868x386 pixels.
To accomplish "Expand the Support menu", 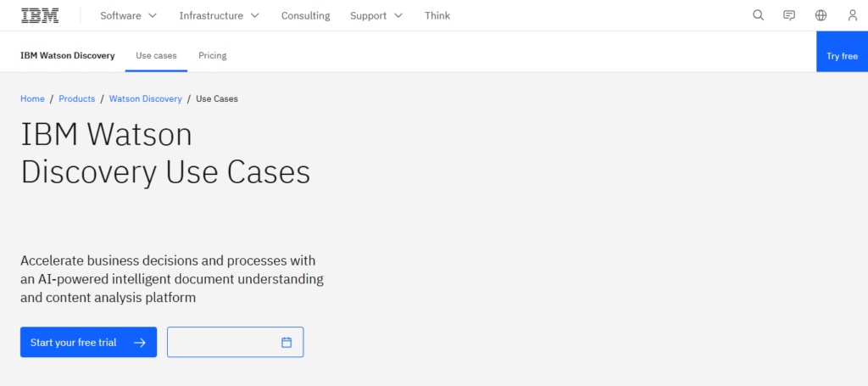I will pos(376,15).
